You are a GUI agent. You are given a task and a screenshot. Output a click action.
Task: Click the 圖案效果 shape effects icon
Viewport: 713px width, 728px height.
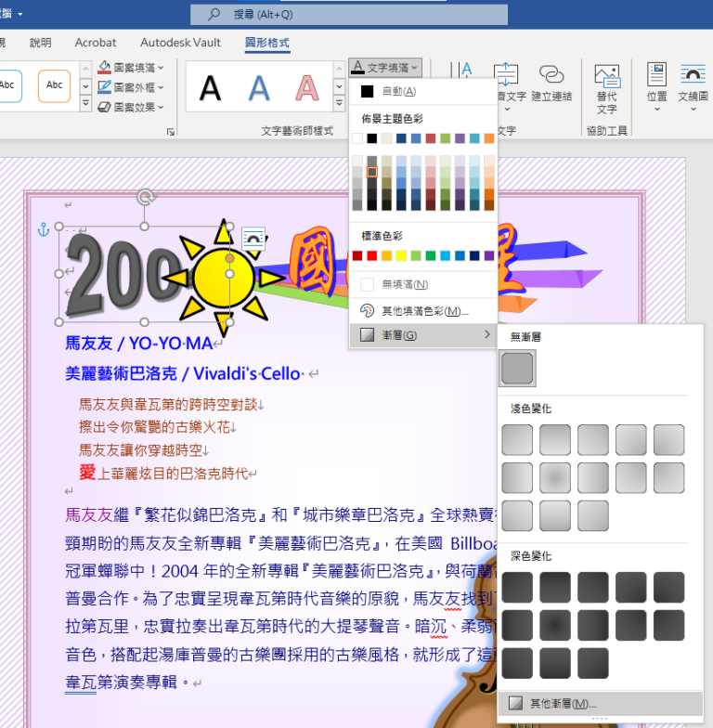104,108
